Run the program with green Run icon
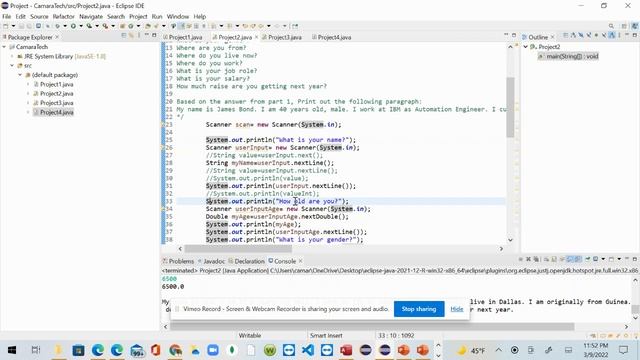The image size is (640, 360). [x=73, y=26]
